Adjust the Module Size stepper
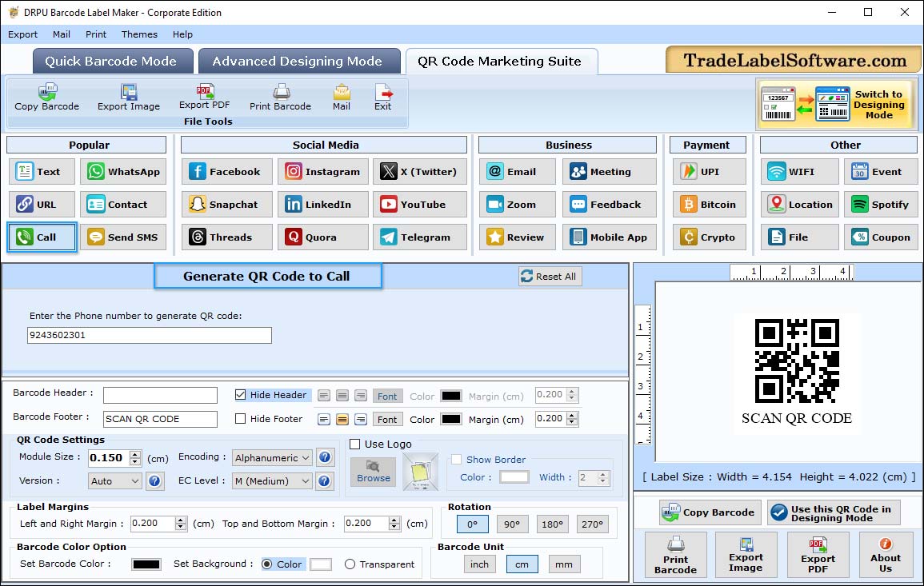924x586 pixels. (135, 457)
